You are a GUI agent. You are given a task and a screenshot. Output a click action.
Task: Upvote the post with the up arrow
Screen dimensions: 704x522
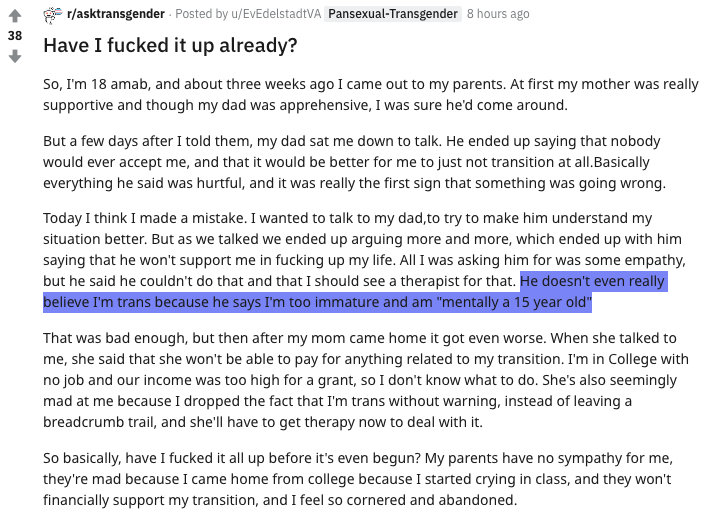pyautogui.click(x=15, y=16)
